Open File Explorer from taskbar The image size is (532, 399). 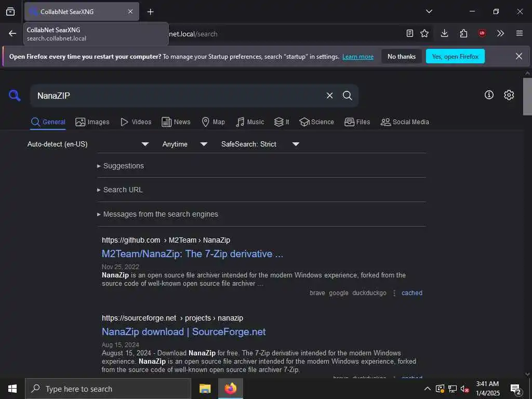[x=205, y=389]
